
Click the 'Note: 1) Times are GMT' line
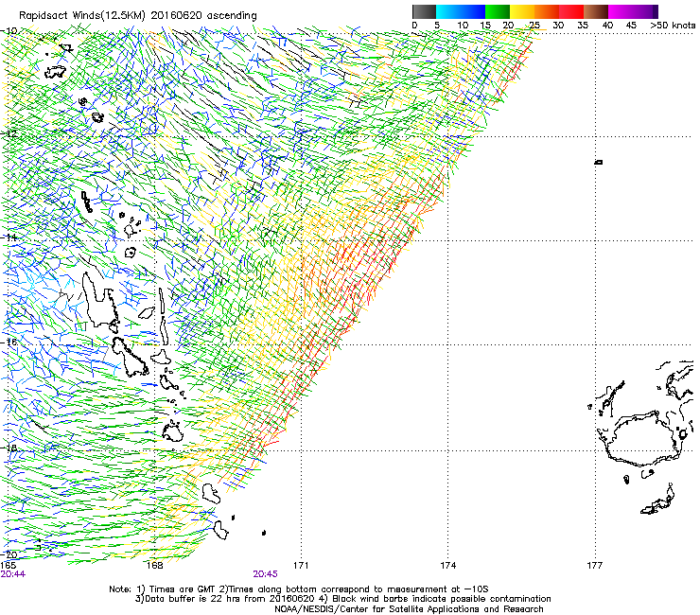pos(299,589)
